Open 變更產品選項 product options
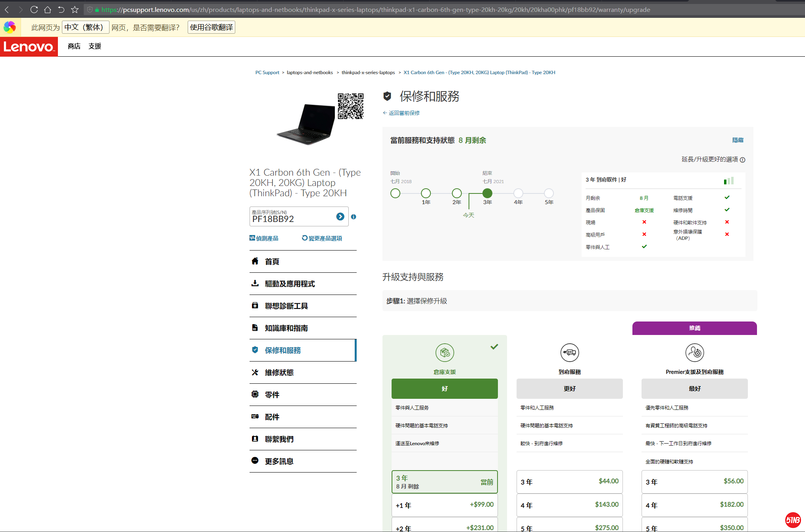This screenshot has height=532, width=805. [x=322, y=238]
